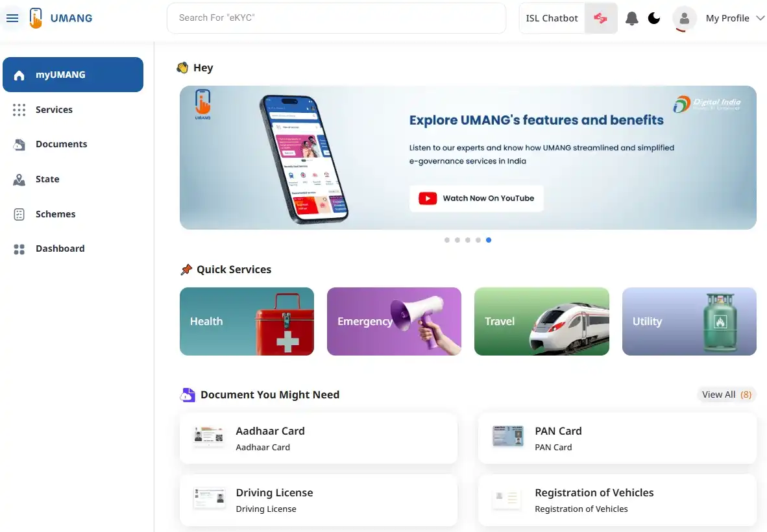This screenshot has width=767, height=532.
Task: Click View All (8) documents link
Action: coord(726,394)
